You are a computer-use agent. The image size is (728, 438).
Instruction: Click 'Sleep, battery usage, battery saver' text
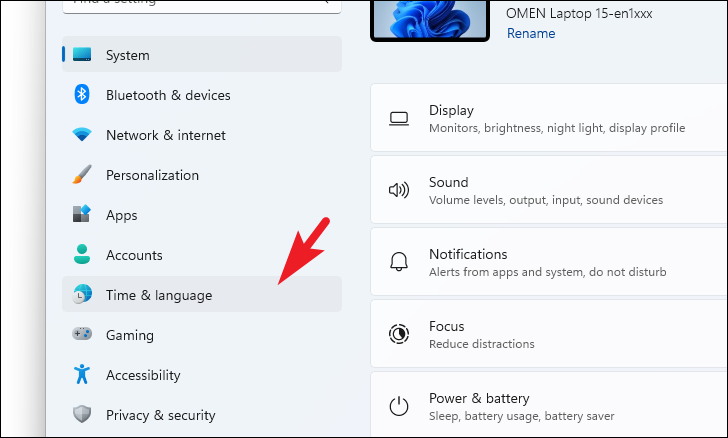point(521,416)
